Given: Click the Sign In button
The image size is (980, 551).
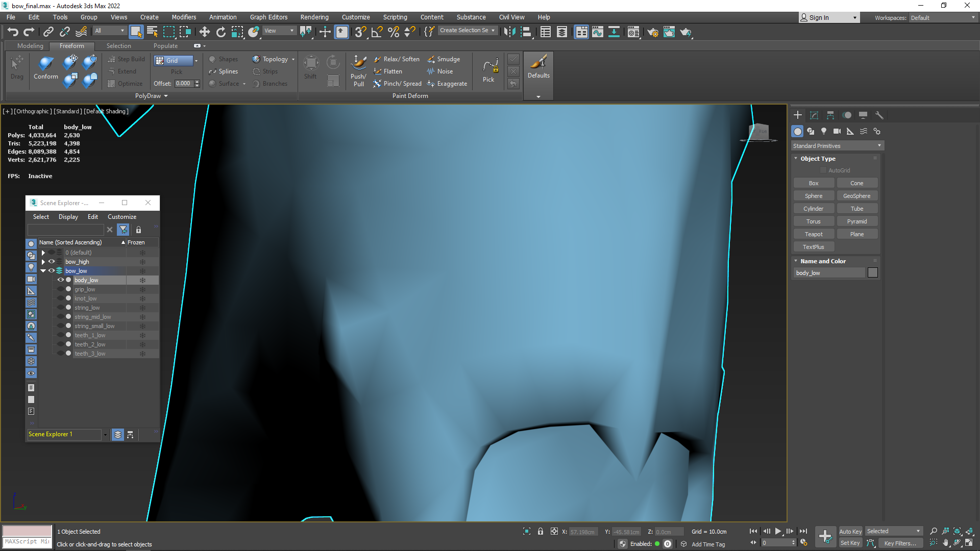Looking at the screenshot, I should pos(829,17).
